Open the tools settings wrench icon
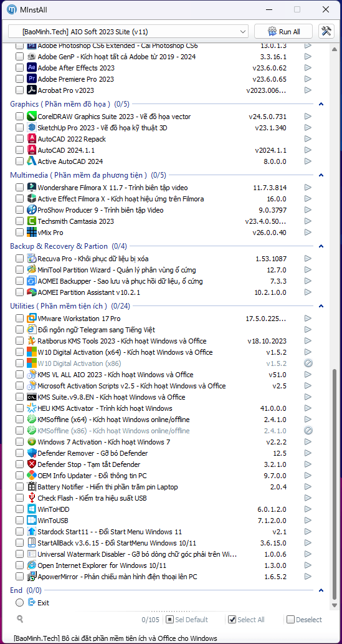342x644 pixels. (326, 32)
